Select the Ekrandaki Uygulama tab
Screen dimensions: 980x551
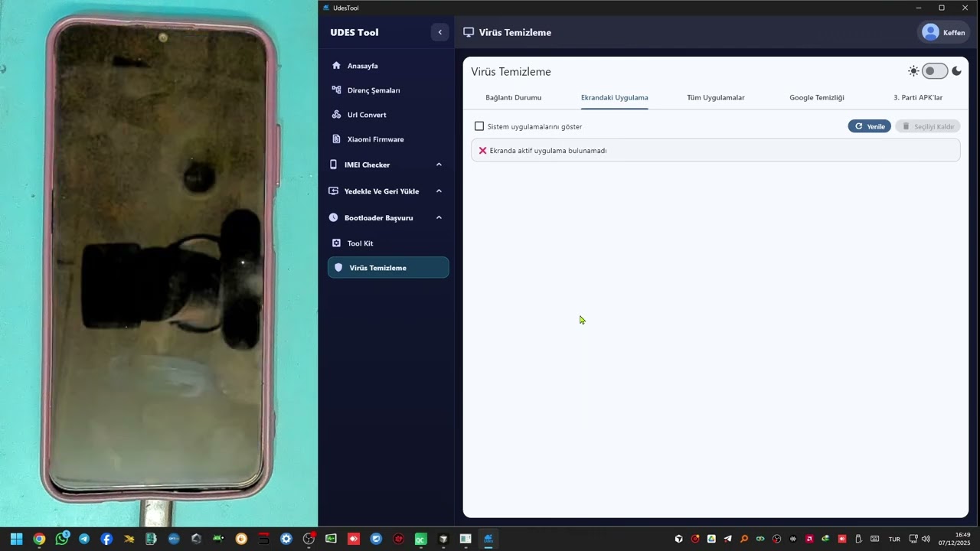pyautogui.click(x=615, y=98)
